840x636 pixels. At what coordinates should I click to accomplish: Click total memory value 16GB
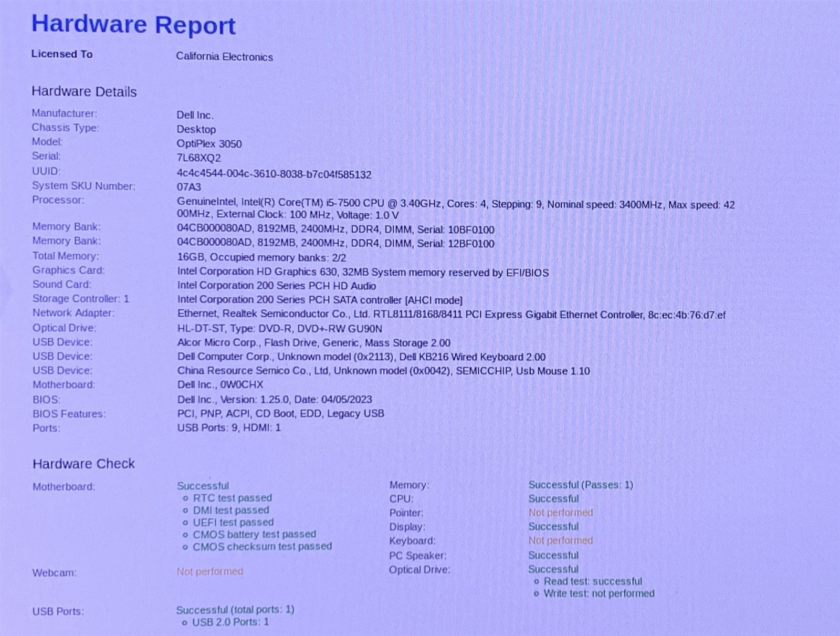(x=261, y=257)
